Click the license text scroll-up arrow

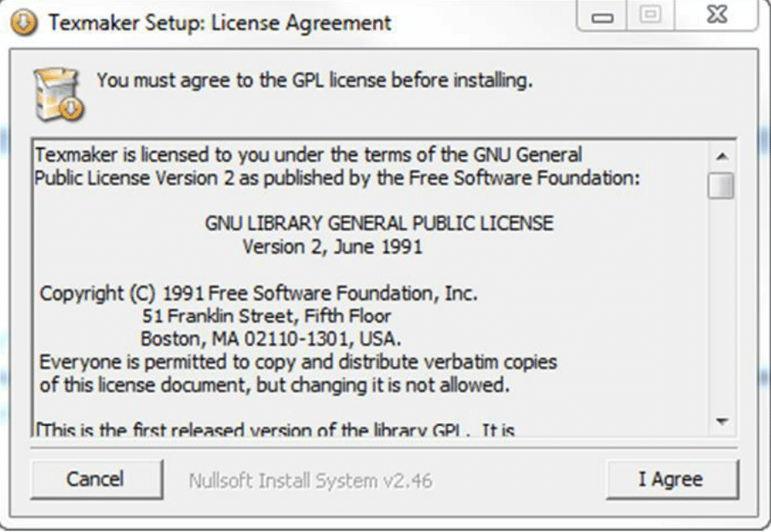click(722, 157)
